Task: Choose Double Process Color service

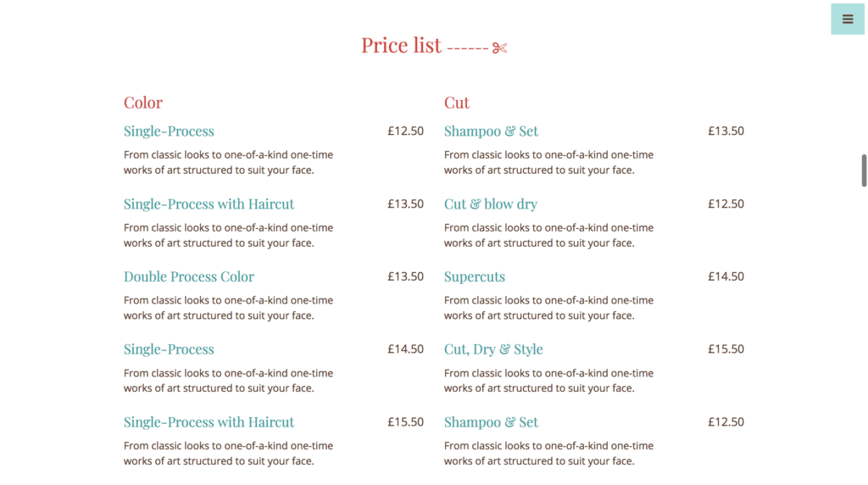Action: point(189,276)
